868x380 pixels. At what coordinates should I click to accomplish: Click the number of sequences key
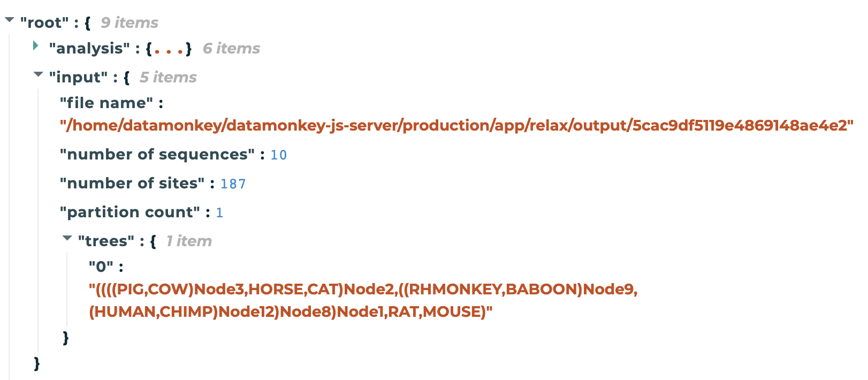[161, 155]
